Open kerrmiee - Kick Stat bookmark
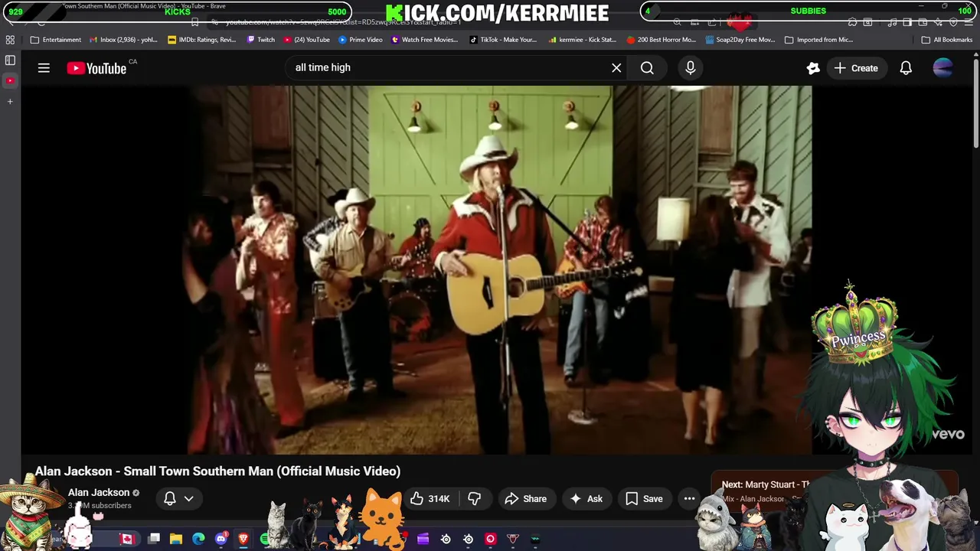980x551 pixels. click(583, 40)
